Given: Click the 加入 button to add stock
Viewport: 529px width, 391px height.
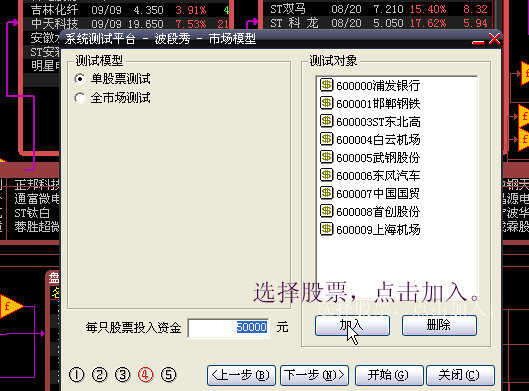Looking at the screenshot, I should [352, 325].
